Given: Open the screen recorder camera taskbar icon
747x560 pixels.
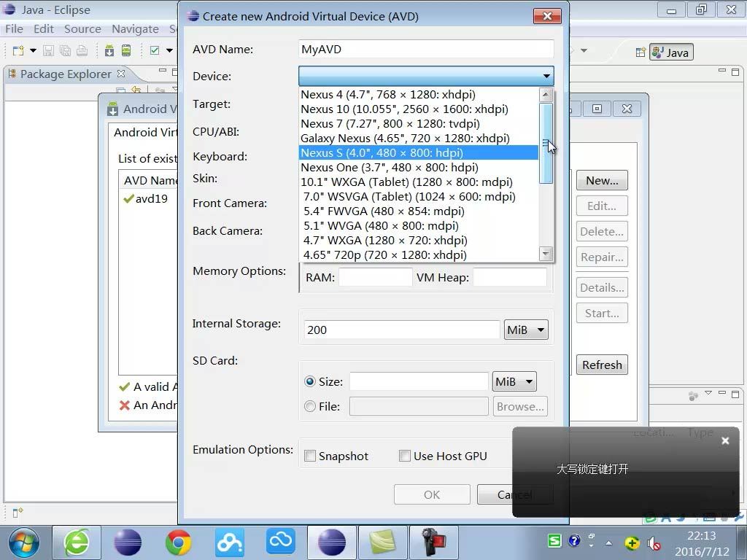Looking at the screenshot, I should pos(434,542).
